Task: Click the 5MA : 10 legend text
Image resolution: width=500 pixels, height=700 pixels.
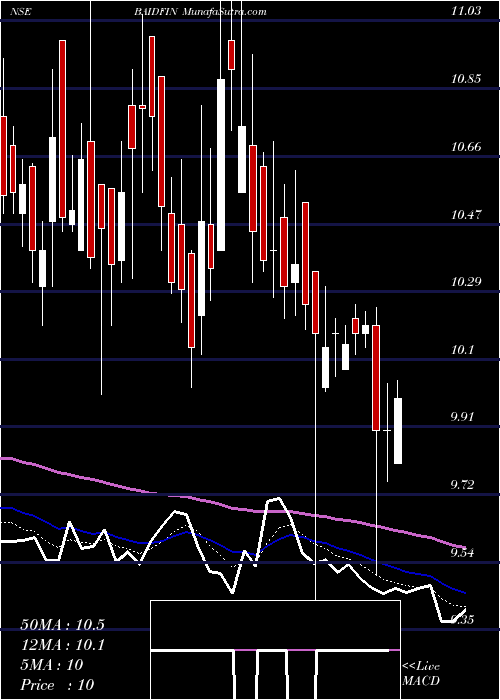Action: click(x=52, y=665)
